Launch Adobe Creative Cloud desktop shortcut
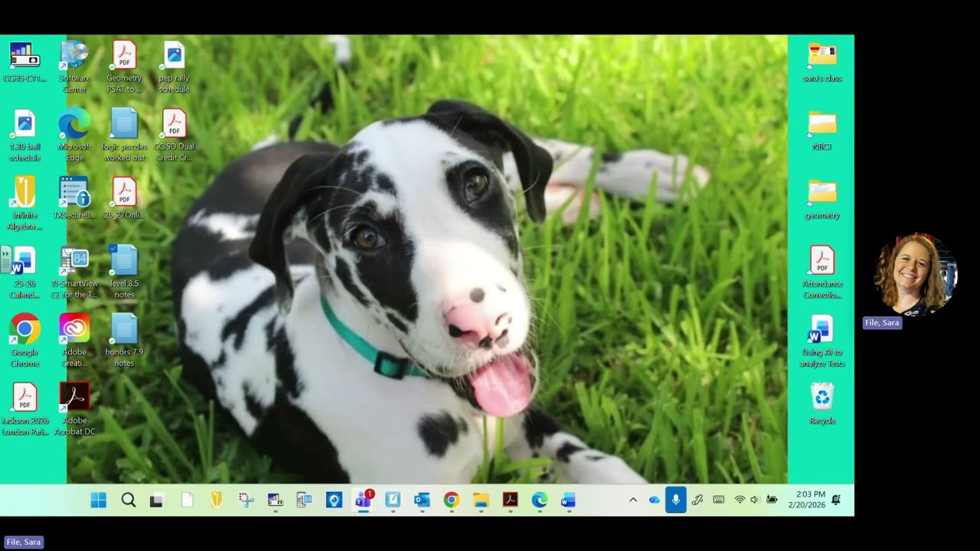 [74, 341]
